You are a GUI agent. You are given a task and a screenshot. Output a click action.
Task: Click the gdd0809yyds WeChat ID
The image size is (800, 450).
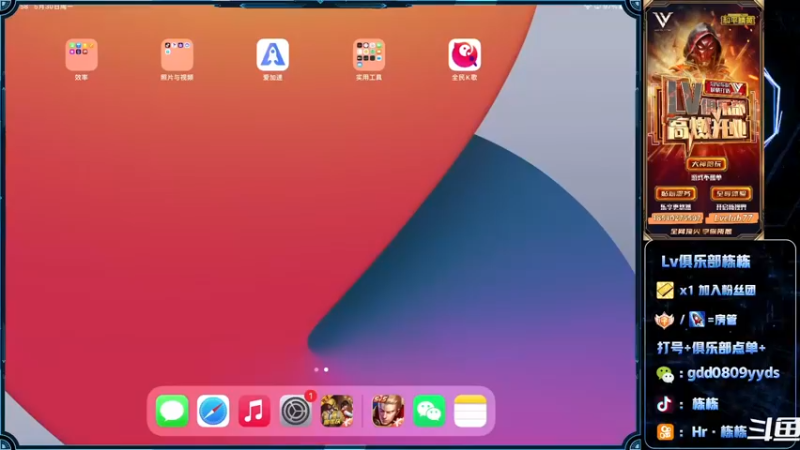tap(733, 373)
